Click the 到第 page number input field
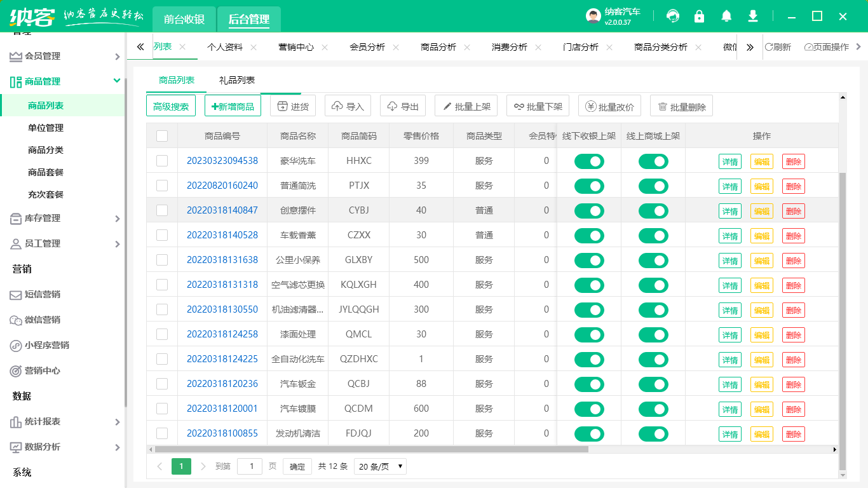The width and height of the screenshot is (868, 488). (249, 466)
